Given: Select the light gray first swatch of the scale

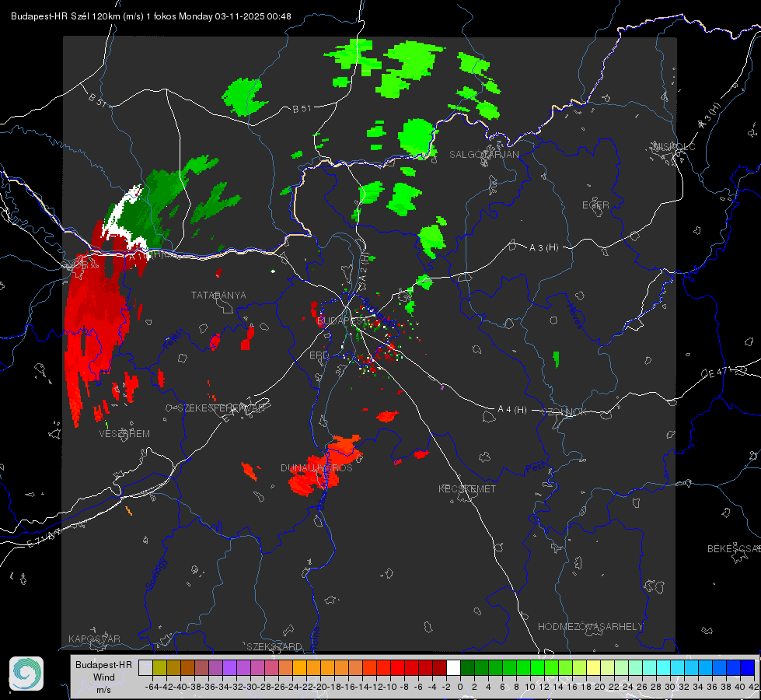Looking at the screenshot, I should [x=145, y=667].
